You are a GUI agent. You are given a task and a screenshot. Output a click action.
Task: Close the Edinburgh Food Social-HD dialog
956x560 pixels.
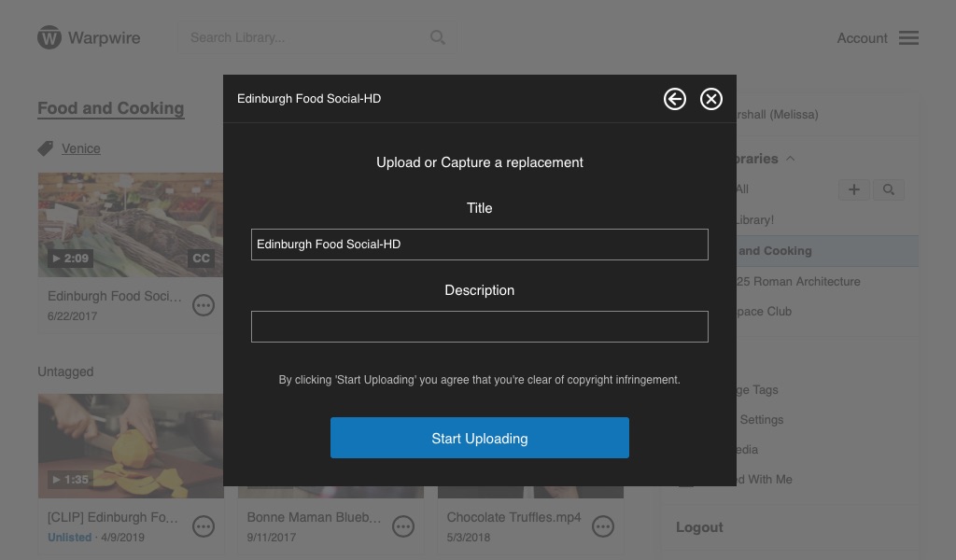tap(710, 99)
